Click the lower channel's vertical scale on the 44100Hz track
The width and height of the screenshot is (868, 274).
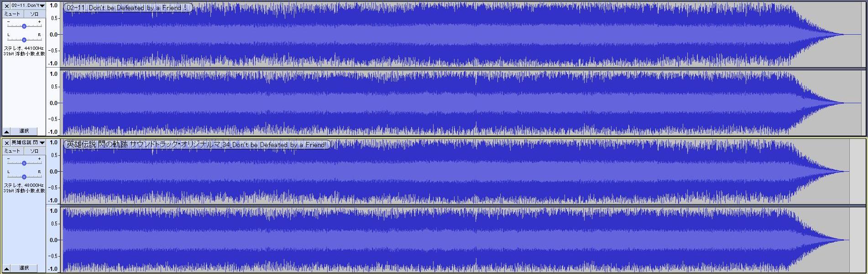click(x=53, y=103)
